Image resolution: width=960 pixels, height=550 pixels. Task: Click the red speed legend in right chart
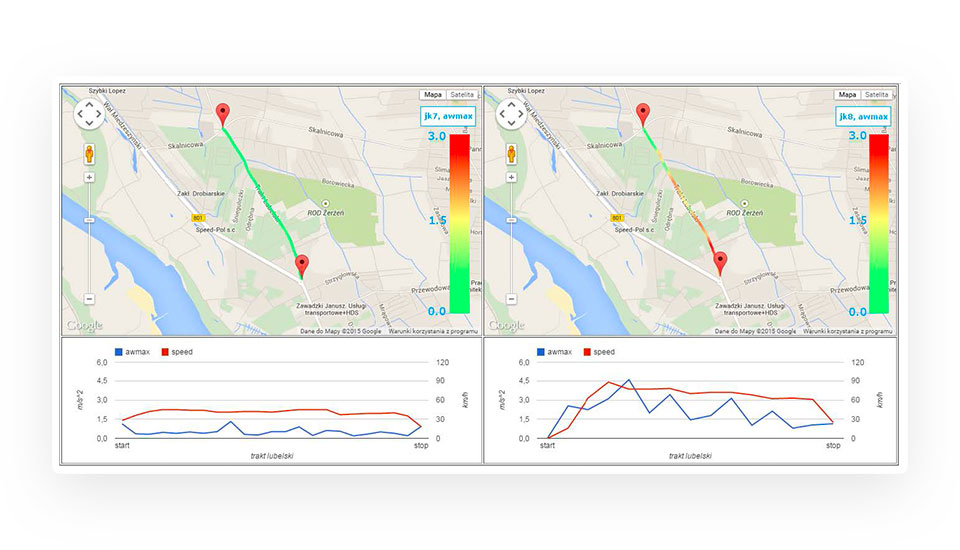click(x=597, y=352)
